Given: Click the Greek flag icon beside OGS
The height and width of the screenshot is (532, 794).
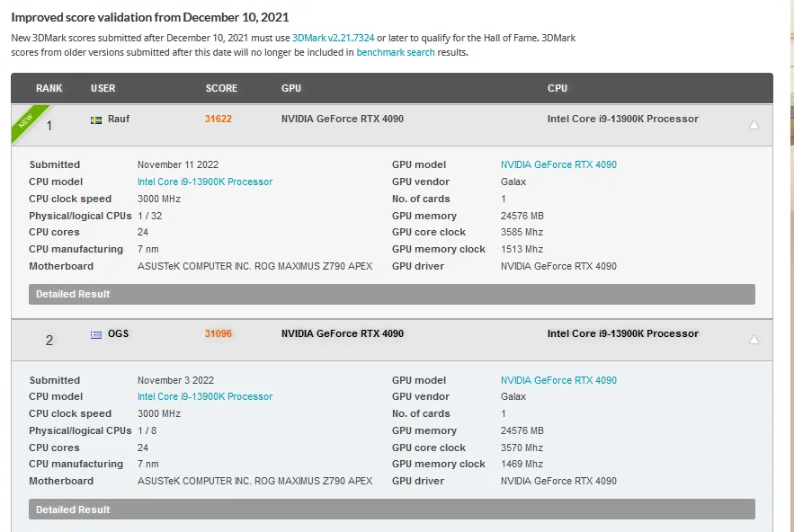Looking at the screenshot, I should pyautogui.click(x=96, y=334).
